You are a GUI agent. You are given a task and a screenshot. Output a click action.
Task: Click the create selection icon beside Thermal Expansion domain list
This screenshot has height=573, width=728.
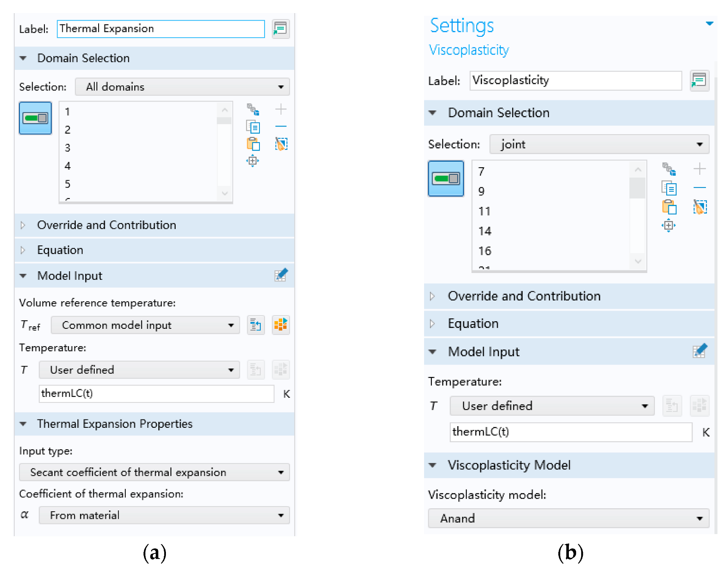(x=253, y=110)
